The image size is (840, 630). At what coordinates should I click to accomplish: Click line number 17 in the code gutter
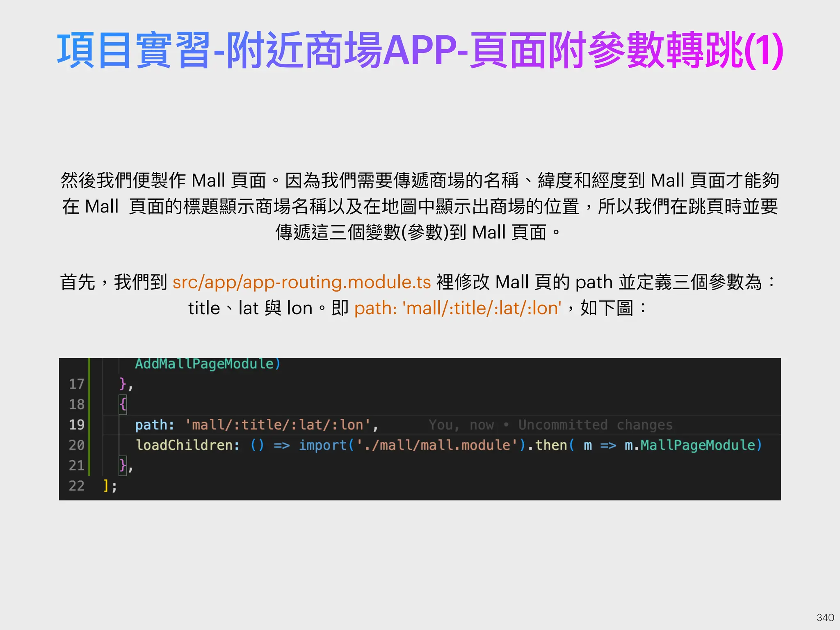pos(76,384)
